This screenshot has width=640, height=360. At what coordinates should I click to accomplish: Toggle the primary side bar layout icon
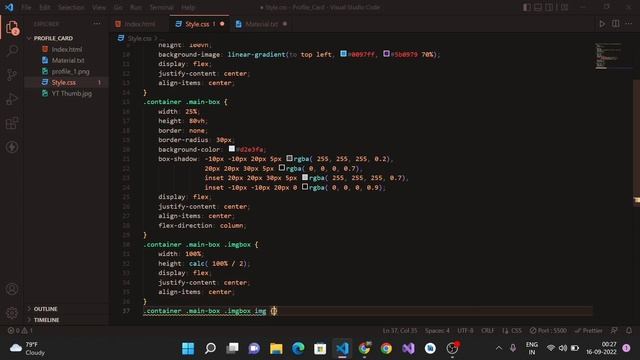tap(527, 7)
